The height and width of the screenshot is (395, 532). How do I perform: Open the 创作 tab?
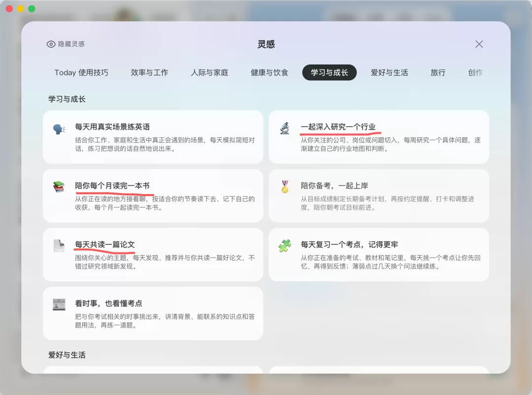[475, 72]
